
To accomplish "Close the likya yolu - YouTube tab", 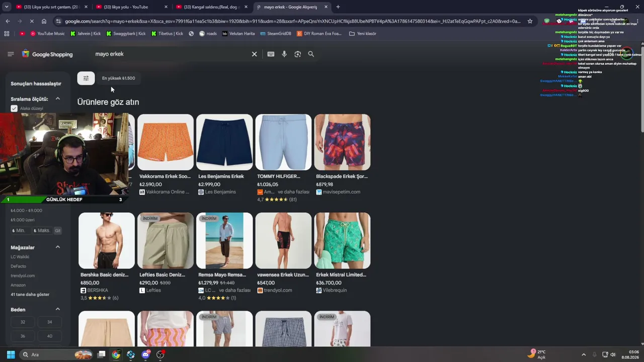I will coord(166,7).
